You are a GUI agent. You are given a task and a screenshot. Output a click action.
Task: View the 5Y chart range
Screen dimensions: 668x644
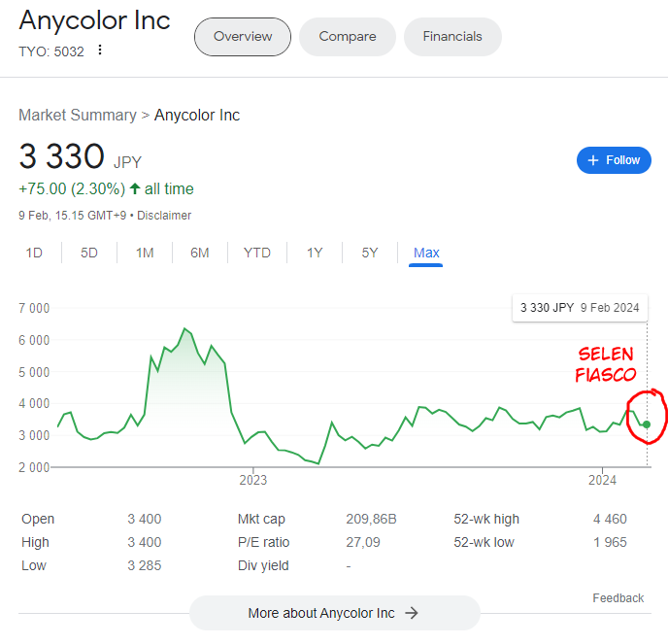point(370,253)
